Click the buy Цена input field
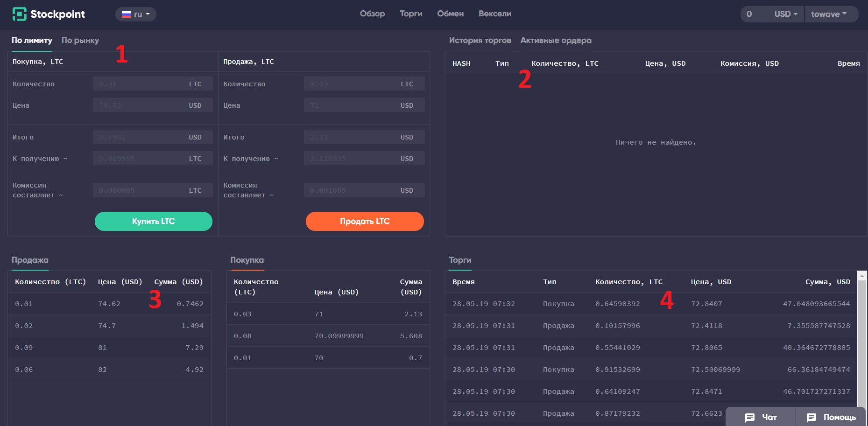Screen dimensions: 868x426 point(153,105)
